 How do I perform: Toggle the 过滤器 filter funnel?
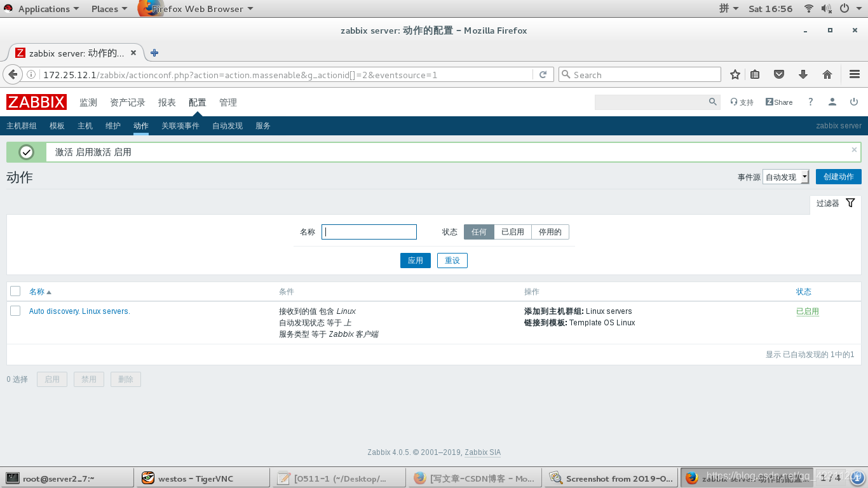tap(836, 203)
